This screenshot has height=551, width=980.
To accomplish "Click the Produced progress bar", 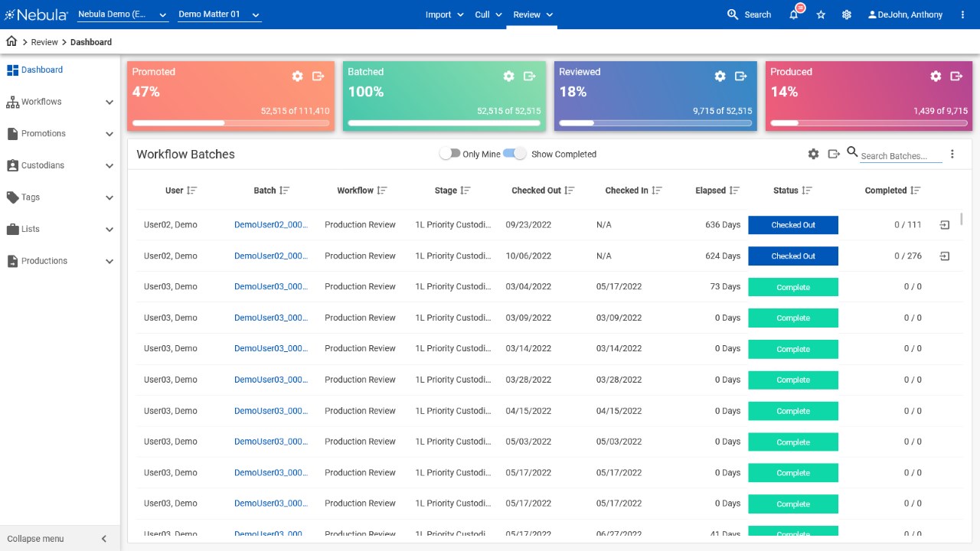I will point(869,122).
